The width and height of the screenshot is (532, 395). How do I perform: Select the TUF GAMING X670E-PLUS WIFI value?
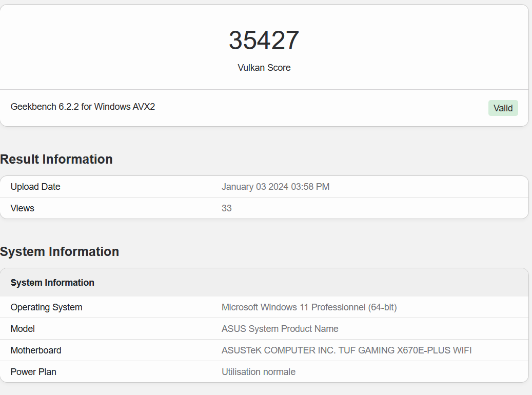pos(346,350)
